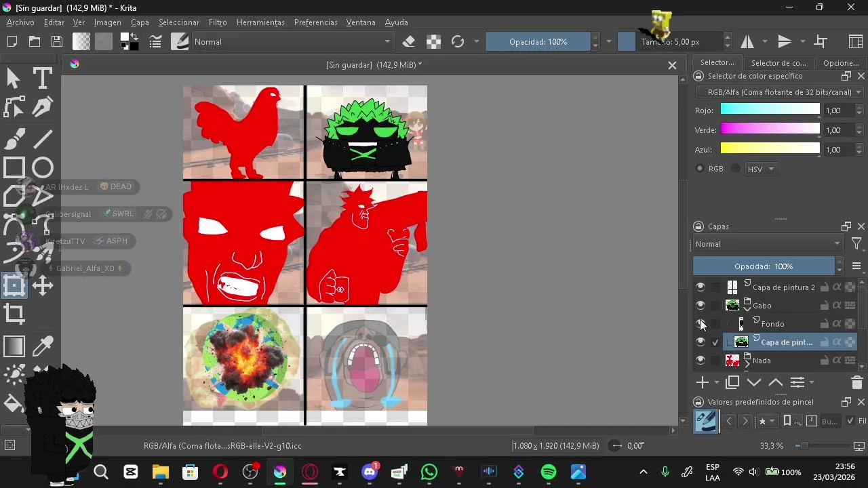Switch to Opcione... docker tab

click(841, 63)
